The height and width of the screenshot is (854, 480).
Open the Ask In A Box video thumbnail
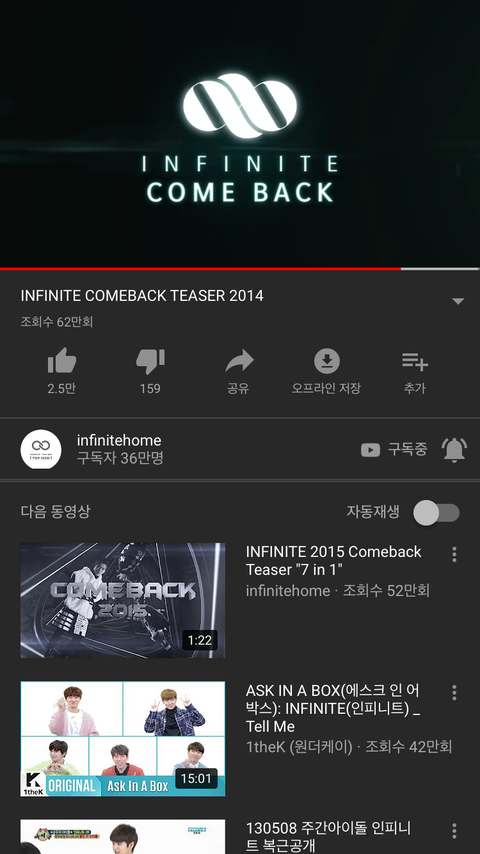pyautogui.click(x=123, y=739)
